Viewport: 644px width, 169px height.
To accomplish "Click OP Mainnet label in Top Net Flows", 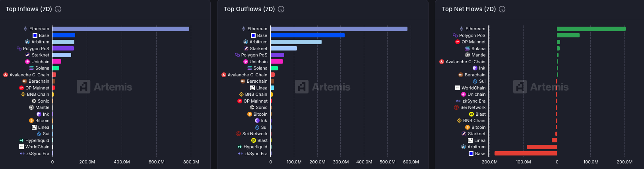I will click(x=473, y=42).
